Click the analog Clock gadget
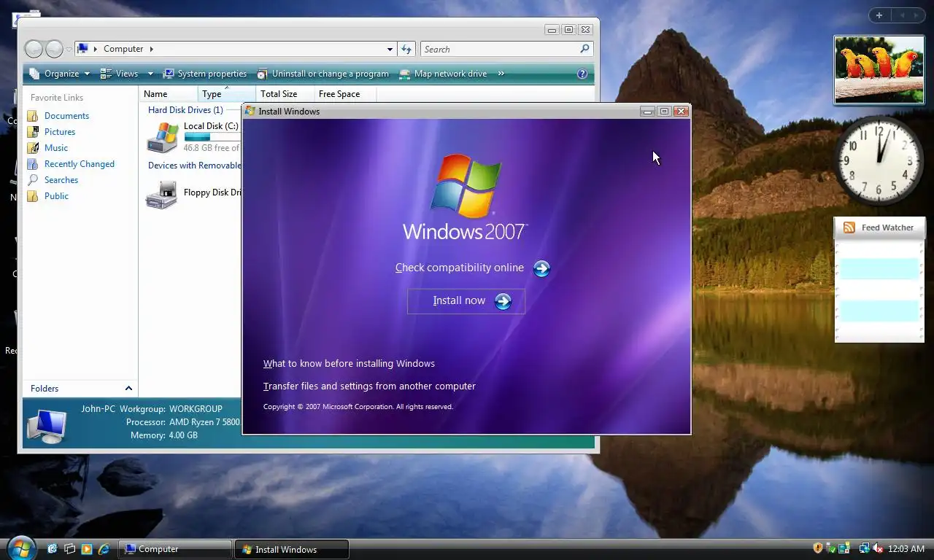934x560 pixels. 879,160
